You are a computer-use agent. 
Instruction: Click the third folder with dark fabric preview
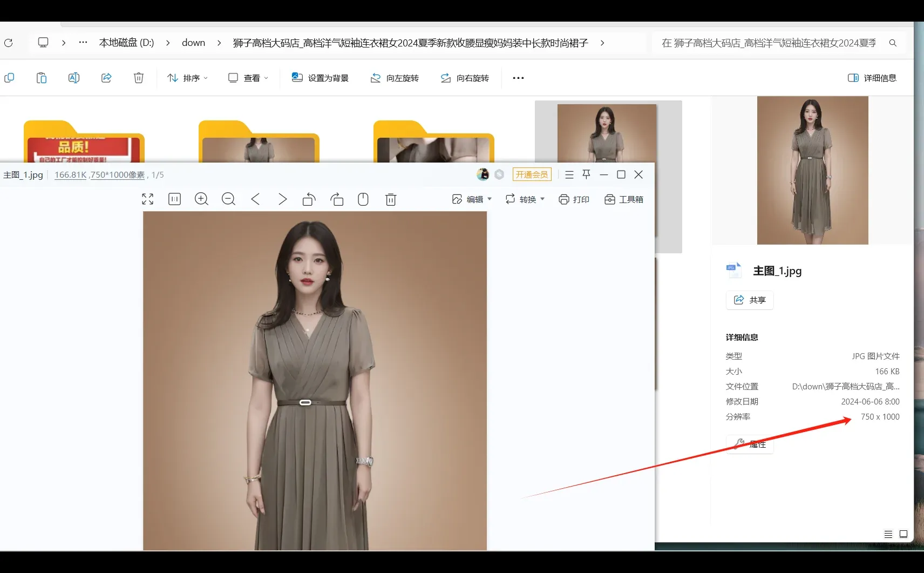click(x=433, y=141)
